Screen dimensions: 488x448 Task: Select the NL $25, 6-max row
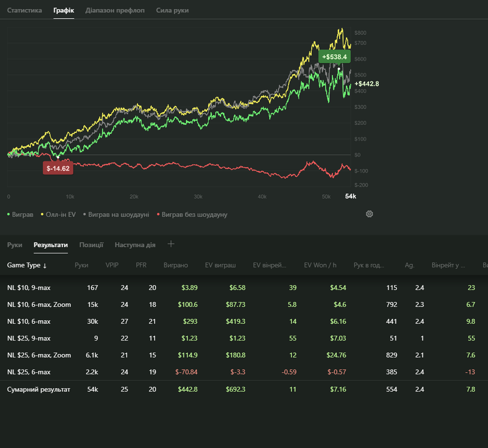[x=29, y=372]
